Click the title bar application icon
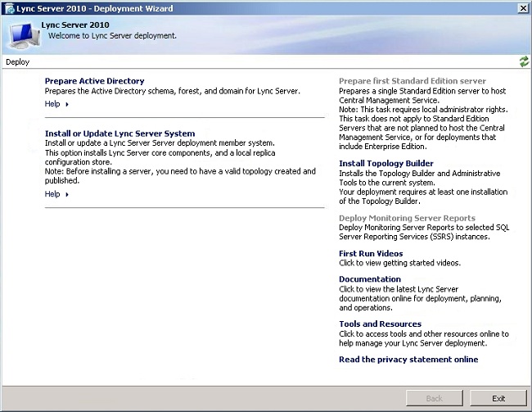 (x=7, y=7)
